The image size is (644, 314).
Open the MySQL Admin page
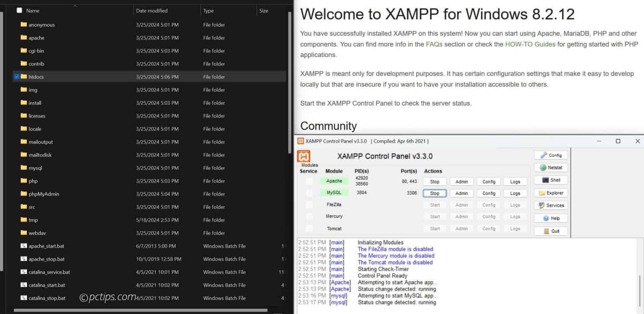click(461, 194)
